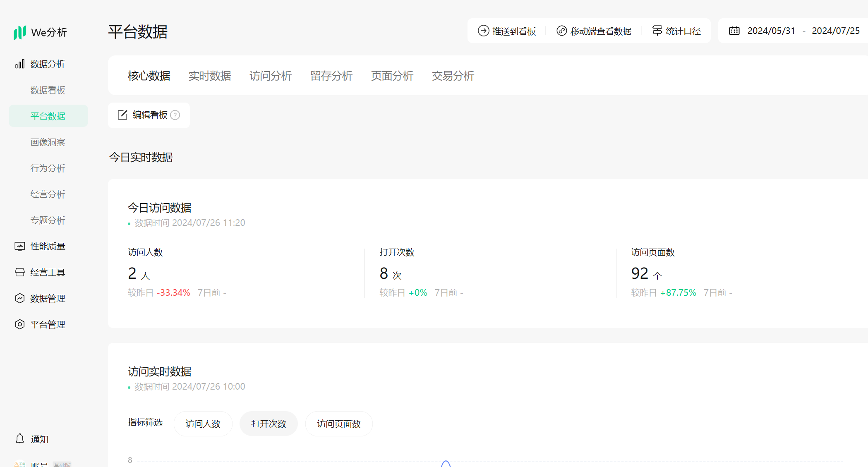Switch to the 交易分析 tab
This screenshot has height=467, width=868.
(453, 76)
